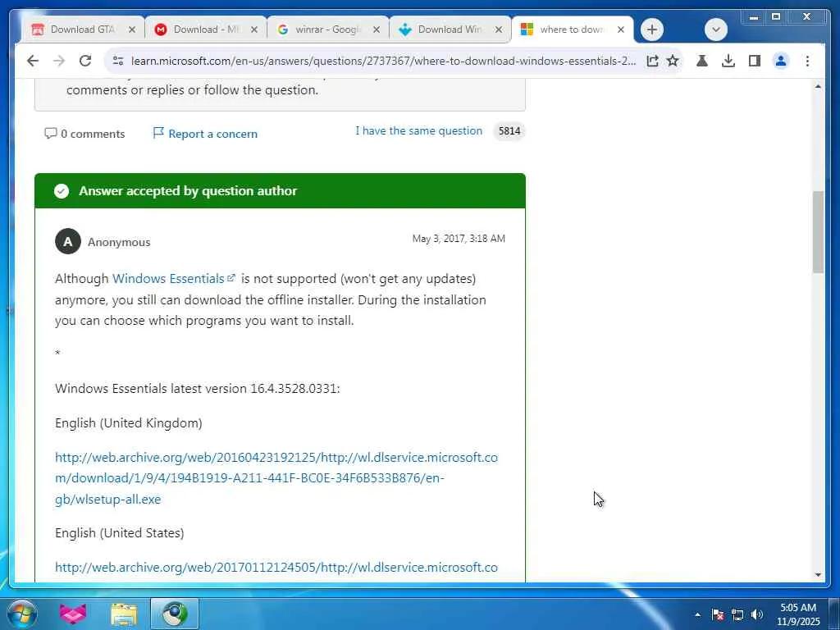Click the 'May 3, 2017, 3:18 AM' timestamp
The image size is (840, 630).
point(459,239)
